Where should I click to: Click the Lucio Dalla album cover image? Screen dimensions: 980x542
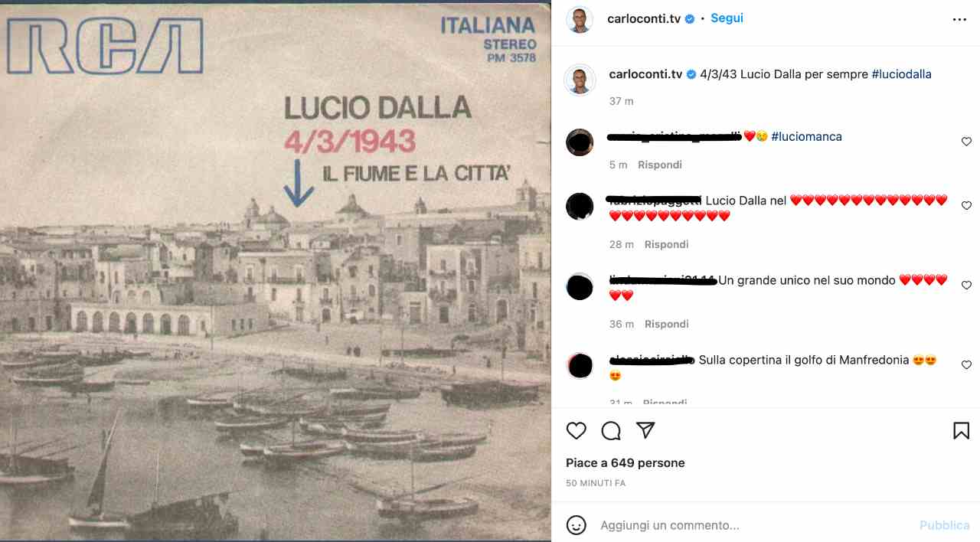point(276,271)
